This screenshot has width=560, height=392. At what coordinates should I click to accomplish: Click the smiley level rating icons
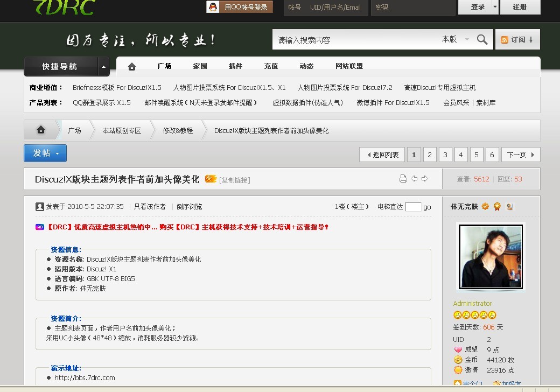pos(474,315)
